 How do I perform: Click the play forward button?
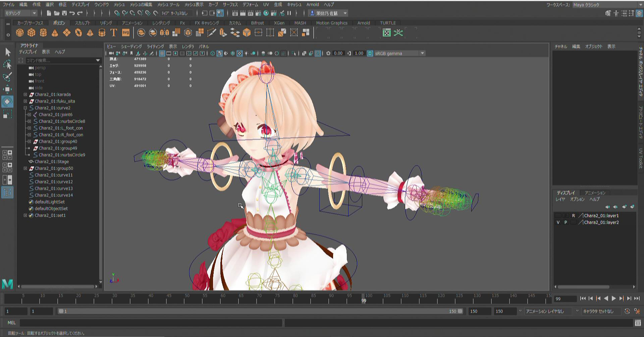pyautogui.click(x=614, y=298)
